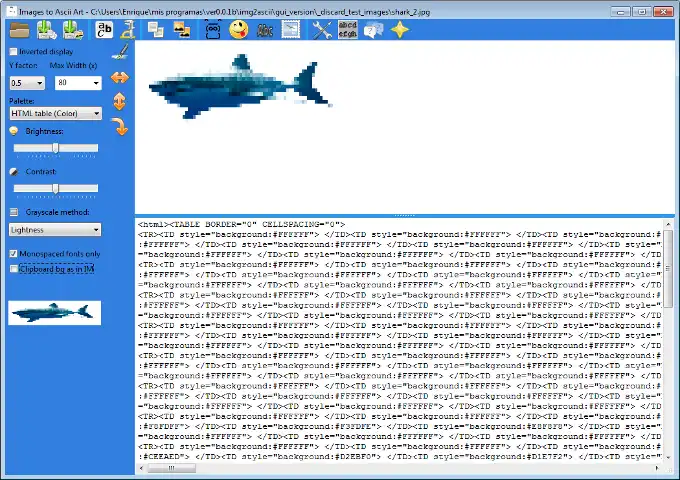Click the scroll-left arrow of output pane
Viewport: 680px width, 480px height.
click(141, 468)
